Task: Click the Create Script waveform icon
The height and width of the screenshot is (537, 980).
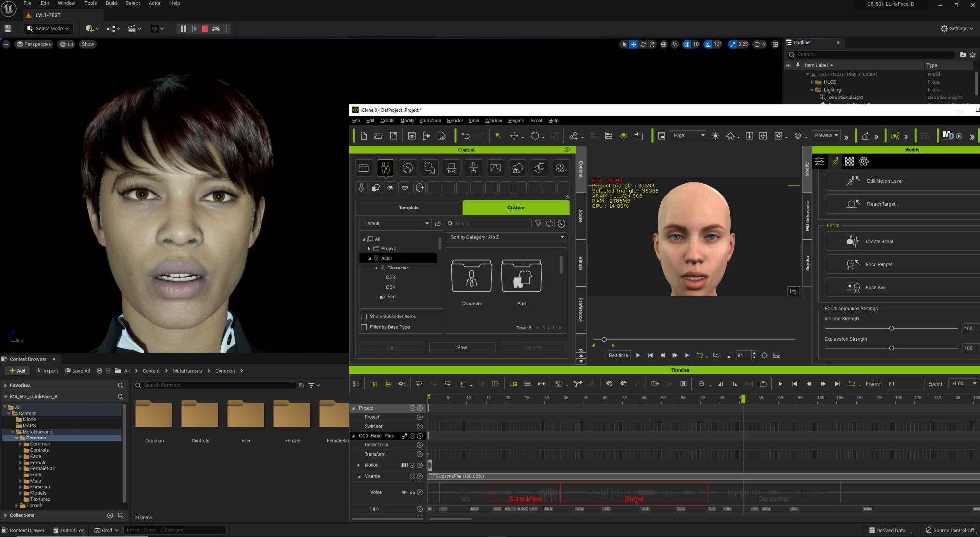Action: click(x=853, y=241)
